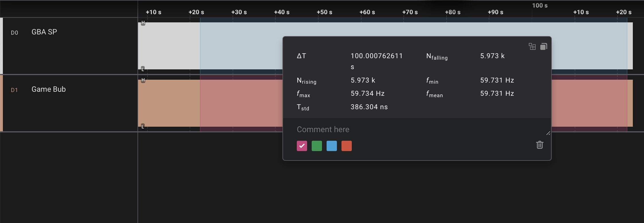The image size is (644, 223).
Task: Select the GBA SP channel label
Action: pos(44,32)
